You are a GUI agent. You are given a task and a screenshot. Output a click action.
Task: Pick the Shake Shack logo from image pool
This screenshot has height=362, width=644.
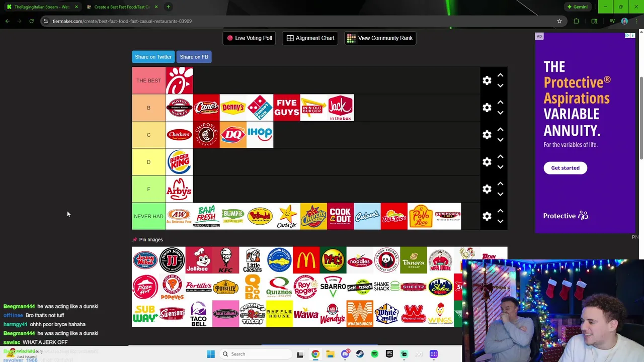tap(386, 287)
